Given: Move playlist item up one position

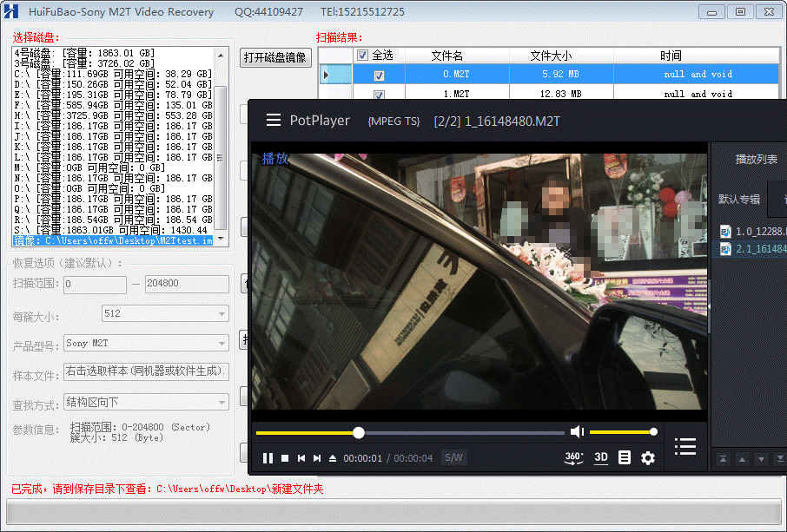Looking at the screenshot, I should click(743, 459).
